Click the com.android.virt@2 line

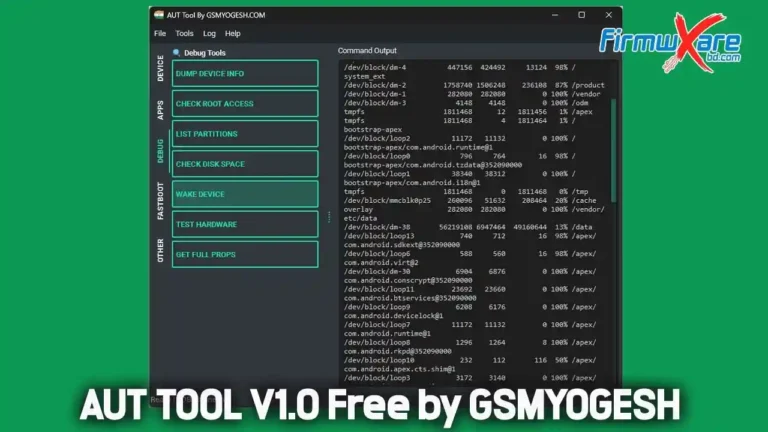381,263
